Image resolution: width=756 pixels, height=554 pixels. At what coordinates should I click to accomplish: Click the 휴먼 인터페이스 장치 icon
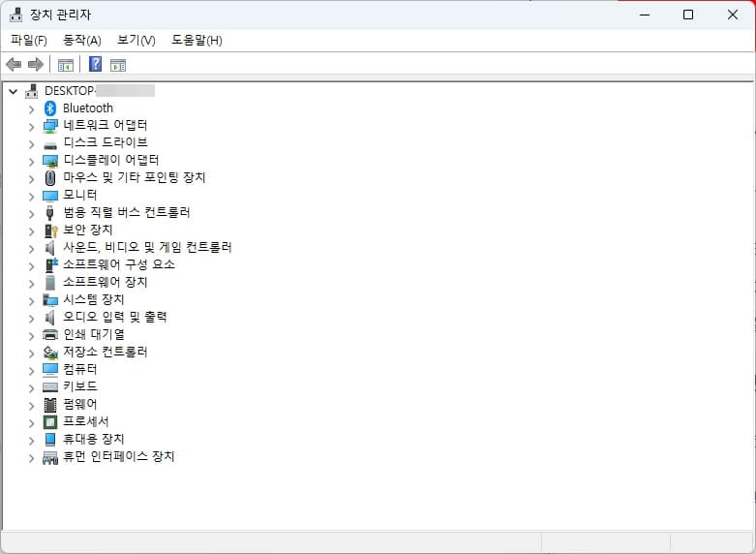(50, 457)
